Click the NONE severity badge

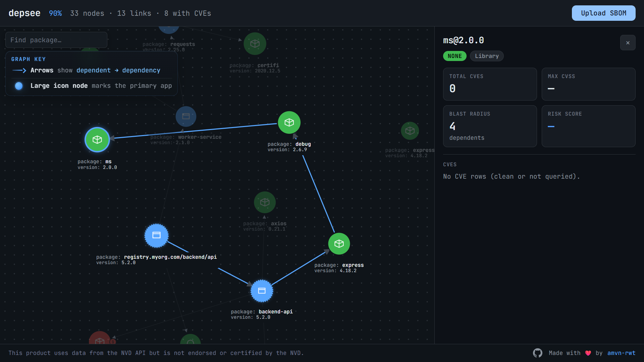point(454,56)
